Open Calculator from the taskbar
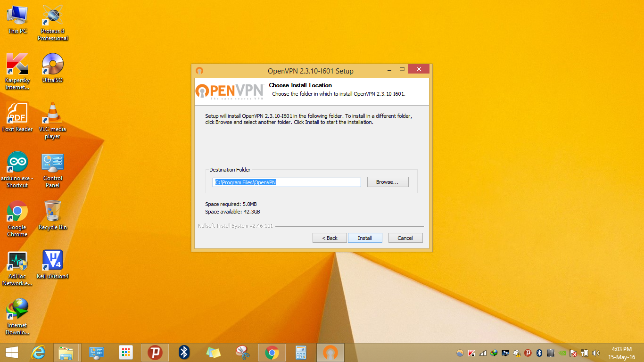 (301, 353)
